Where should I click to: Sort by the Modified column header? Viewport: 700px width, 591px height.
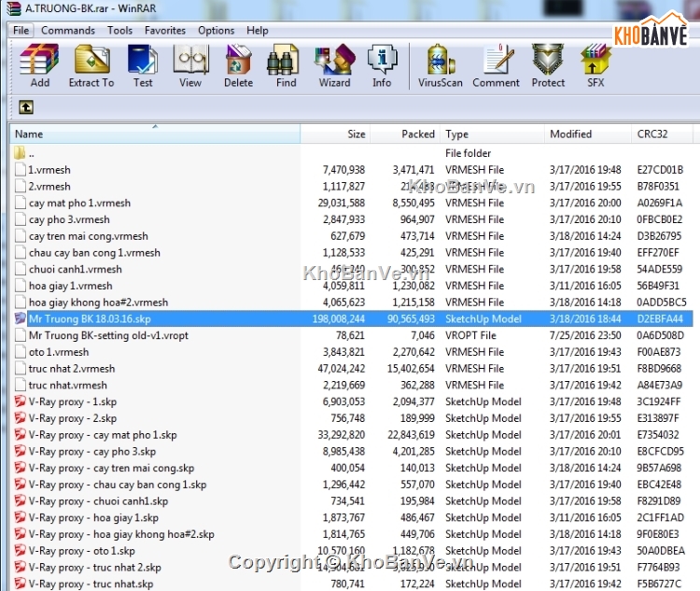[x=588, y=134]
